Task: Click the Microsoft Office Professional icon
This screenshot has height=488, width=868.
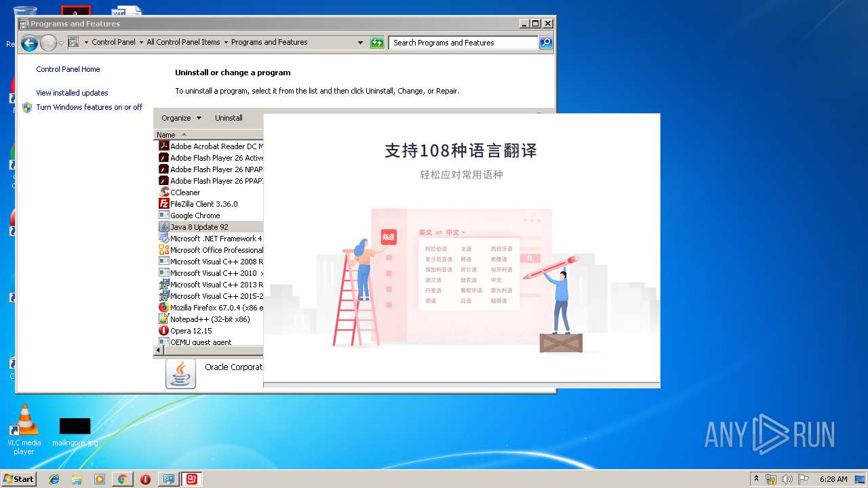Action: pyautogui.click(x=163, y=250)
